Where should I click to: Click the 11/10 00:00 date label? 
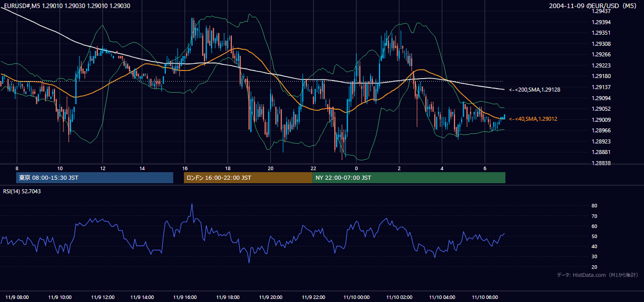click(x=356, y=297)
